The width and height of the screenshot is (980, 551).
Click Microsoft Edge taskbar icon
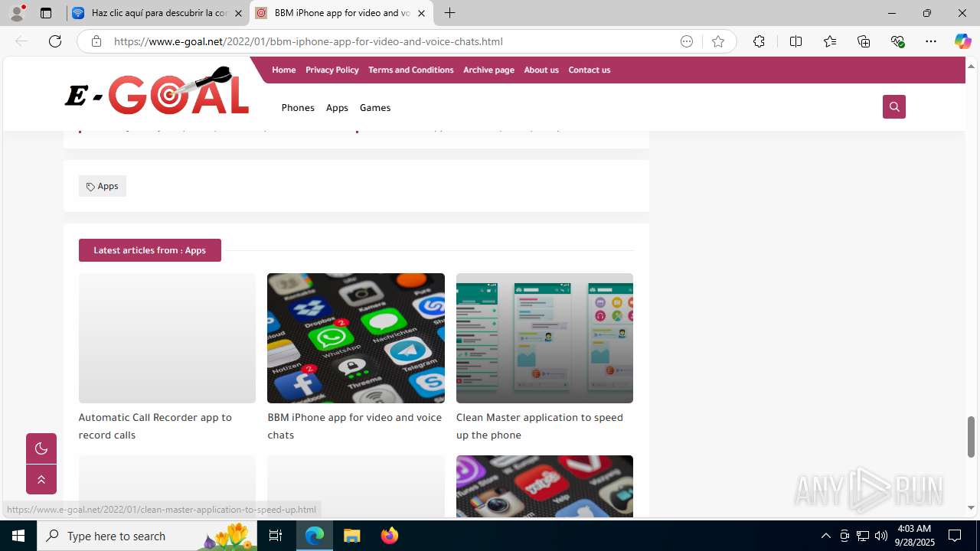pos(315,536)
